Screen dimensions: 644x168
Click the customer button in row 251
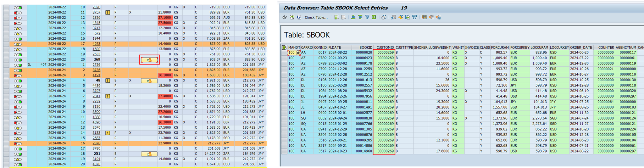pyautogui.click(x=149, y=154)
